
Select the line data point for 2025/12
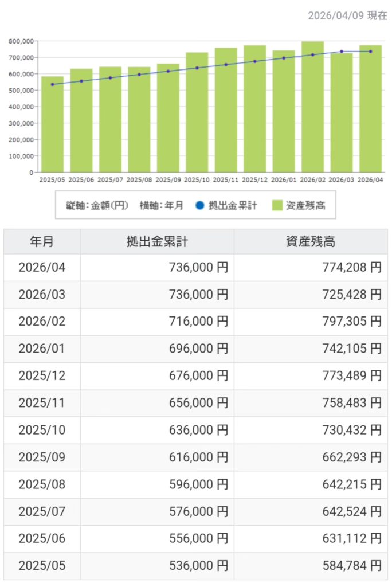[254, 61]
